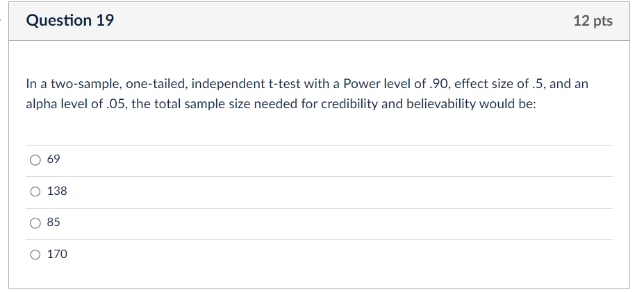Image resolution: width=644 pixels, height=292 pixels.
Task: Click the "Question 19" heading
Action: click(70, 21)
